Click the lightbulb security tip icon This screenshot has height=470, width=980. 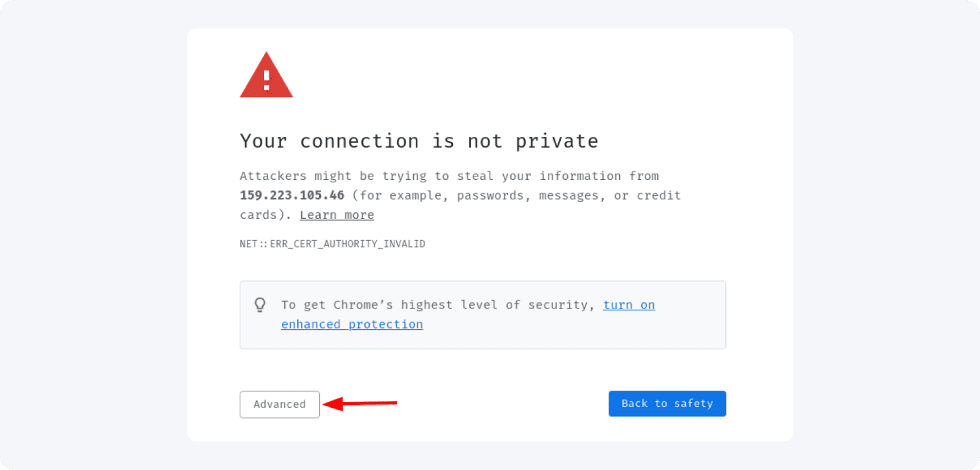tap(261, 304)
